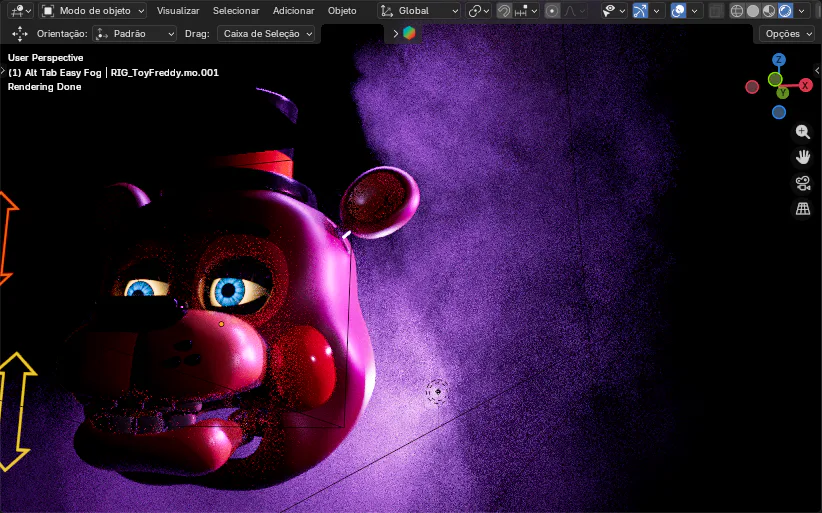The height and width of the screenshot is (513, 822).
Task: Open the shading options dropdown
Action: point(801,10)
